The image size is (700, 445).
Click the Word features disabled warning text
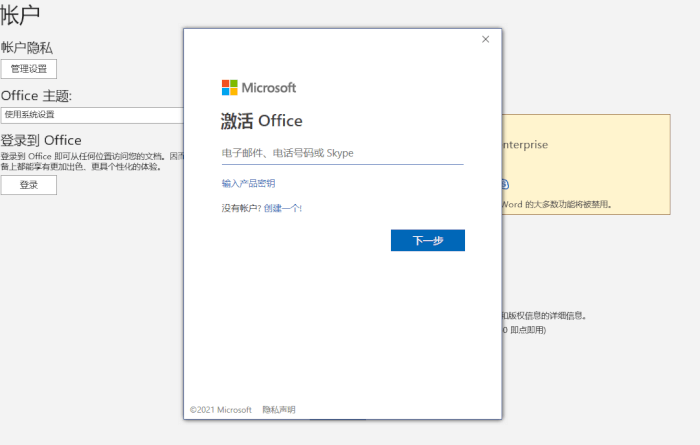point(557,204)
